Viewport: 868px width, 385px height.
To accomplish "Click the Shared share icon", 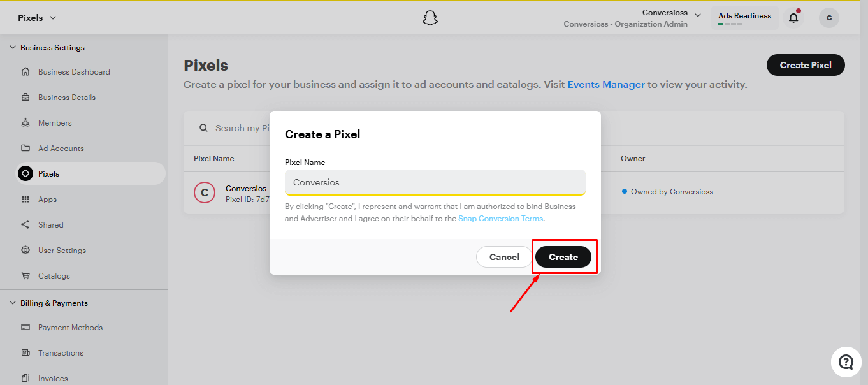I will pos(25,224).
